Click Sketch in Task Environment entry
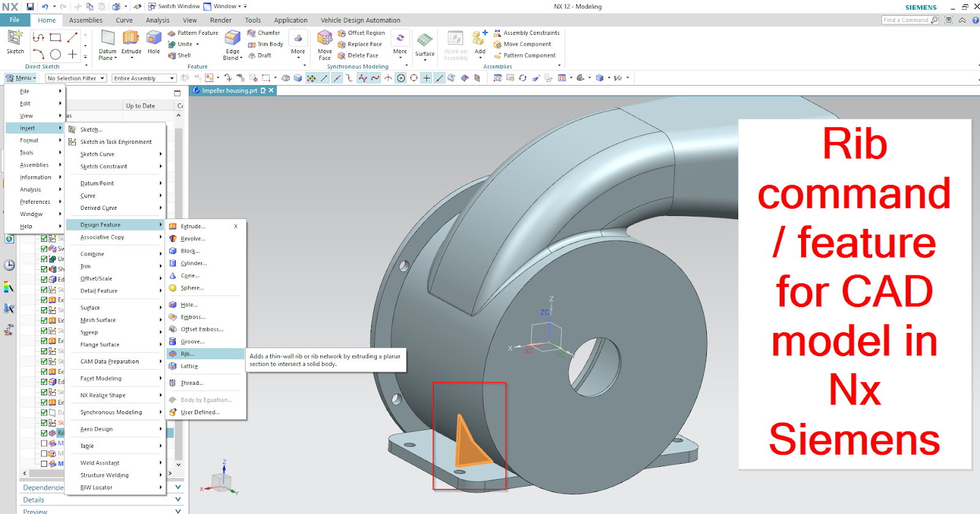 click(116, 142)
